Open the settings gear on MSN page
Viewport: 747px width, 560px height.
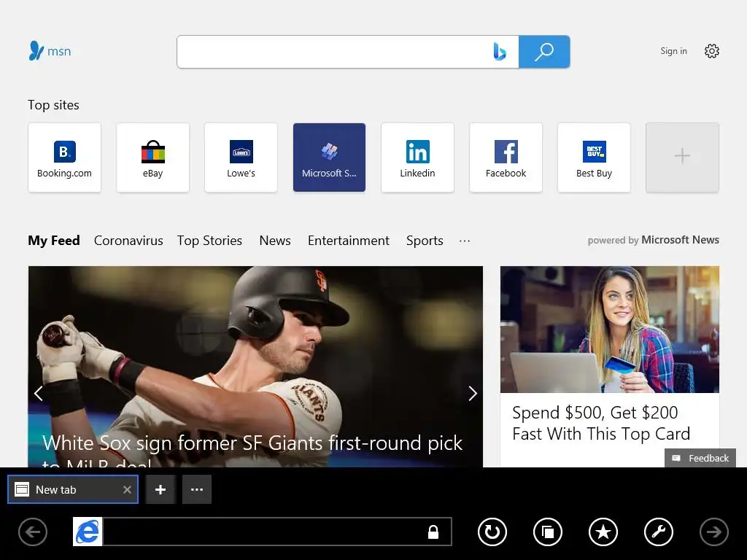click(x=712, y=51)
